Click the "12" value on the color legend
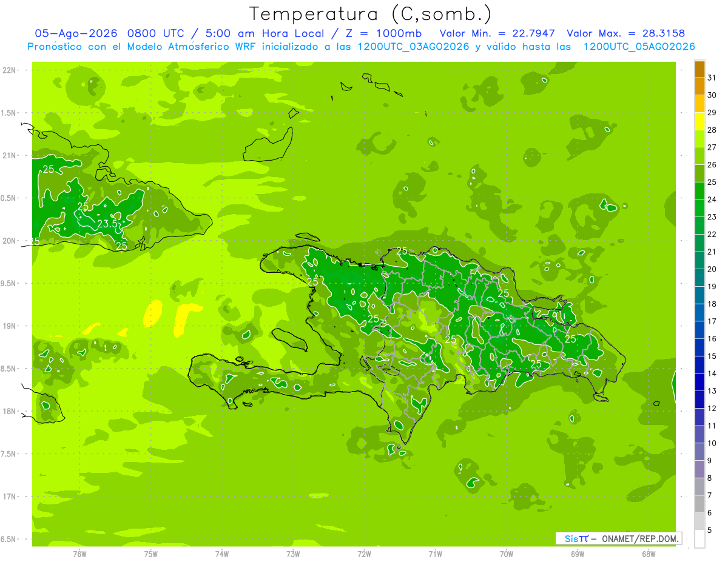The height and width of the screenshot is (562, 728). pyautogui.click(x=712, y=409)
